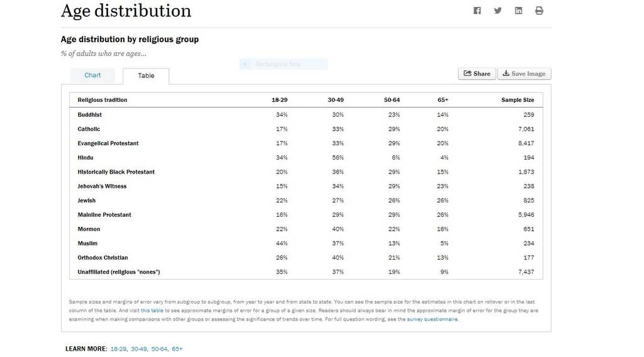644x357 pixels.
Task: Click the Religious tradition column header
Action: pyautogui.click(x=103, y=100)
